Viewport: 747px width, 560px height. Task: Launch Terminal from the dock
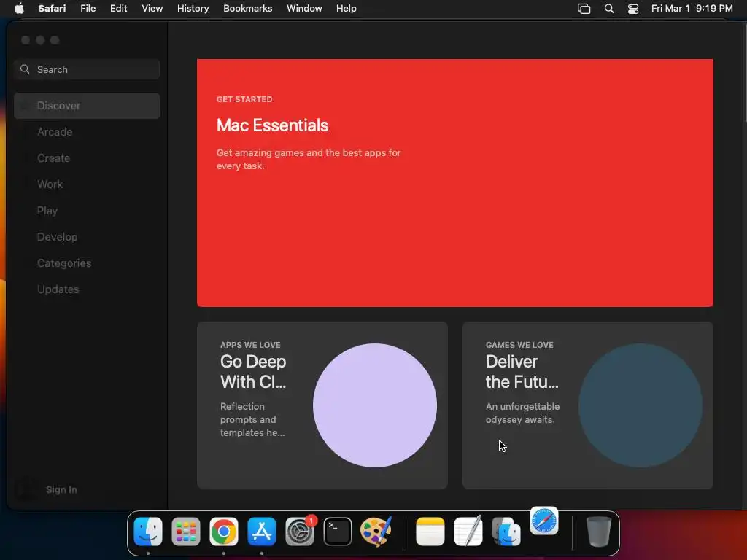tap(338, 532)
